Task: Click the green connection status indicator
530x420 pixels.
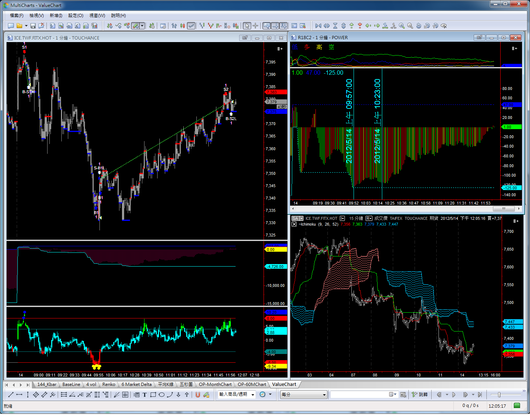Action: [x=517, y=405]
